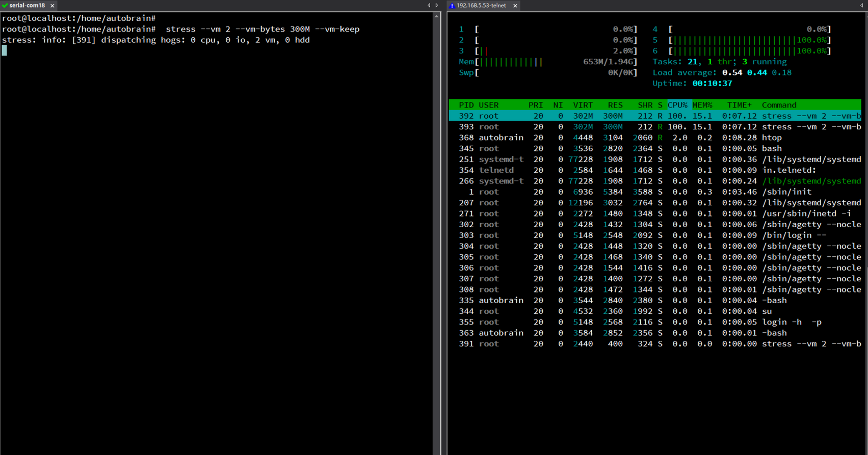The image size is (868, 455).
Task: Switch to the serial-com18 tab
Action: pyautogui.click(x=27, y=6)
